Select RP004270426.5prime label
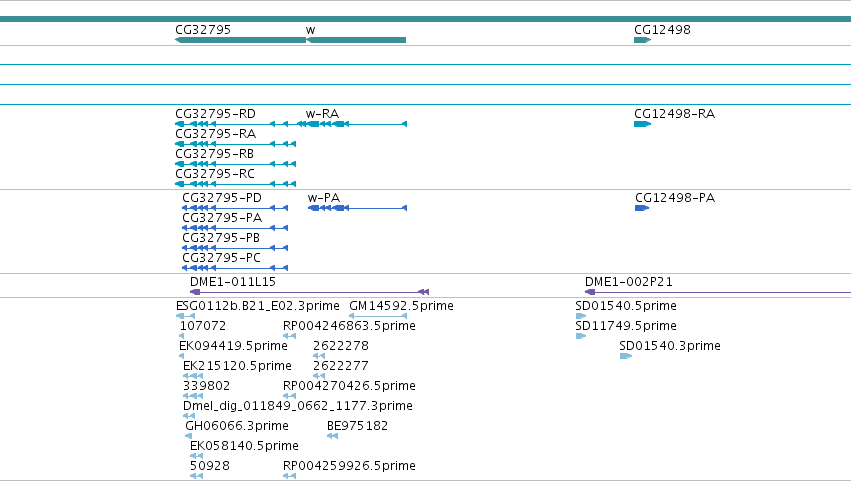 [349, 387]
